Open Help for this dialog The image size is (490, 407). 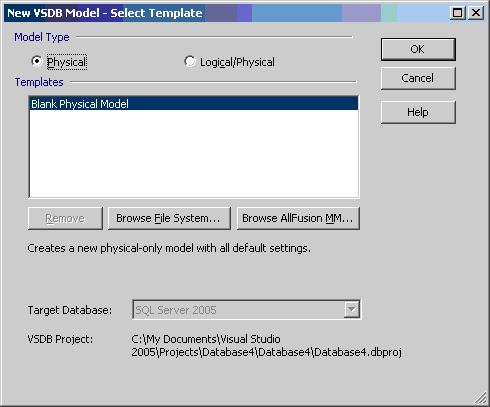418,112
